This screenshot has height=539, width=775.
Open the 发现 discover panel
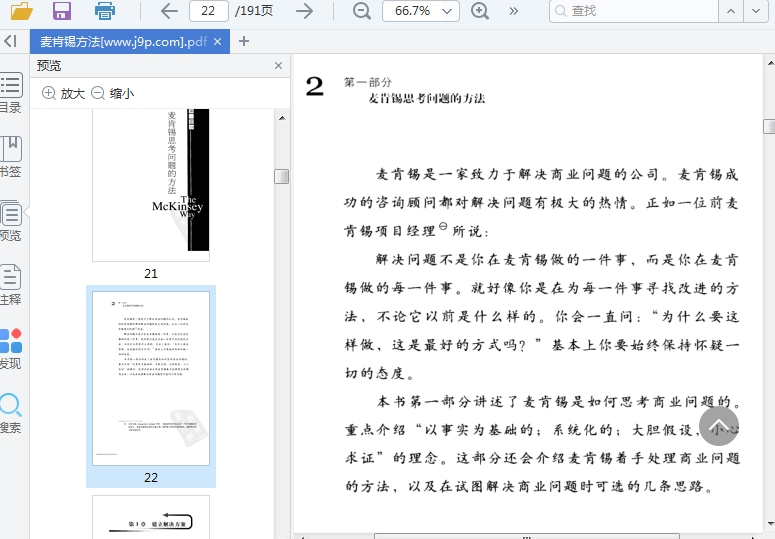coord(10,349)
